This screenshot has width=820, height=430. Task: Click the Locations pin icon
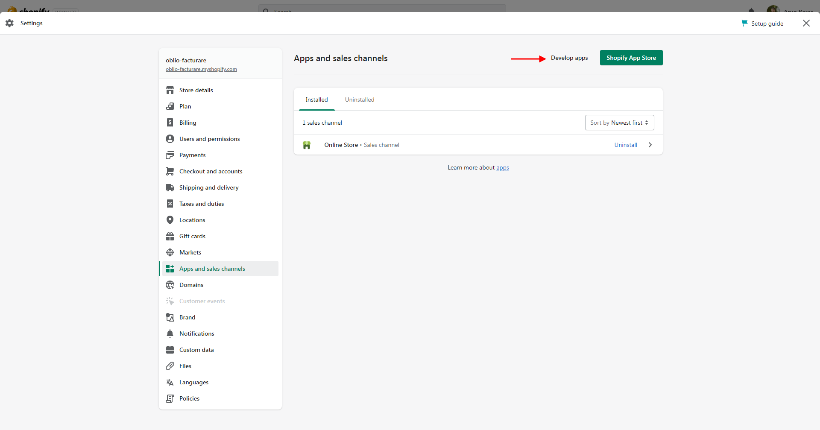coord(170,220)
